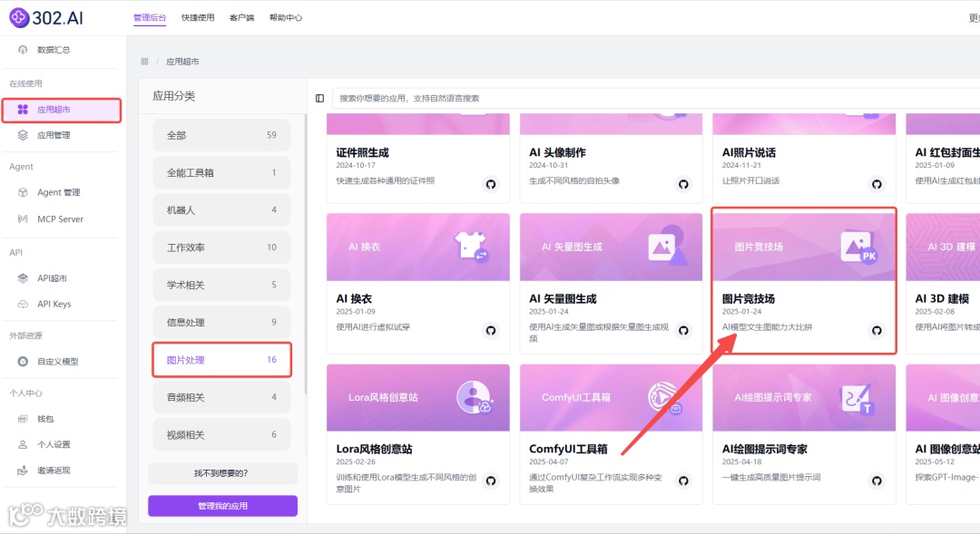Select the 工作效率 category
The width and height of the screenshot is (980, 534).
click(221, 248)
